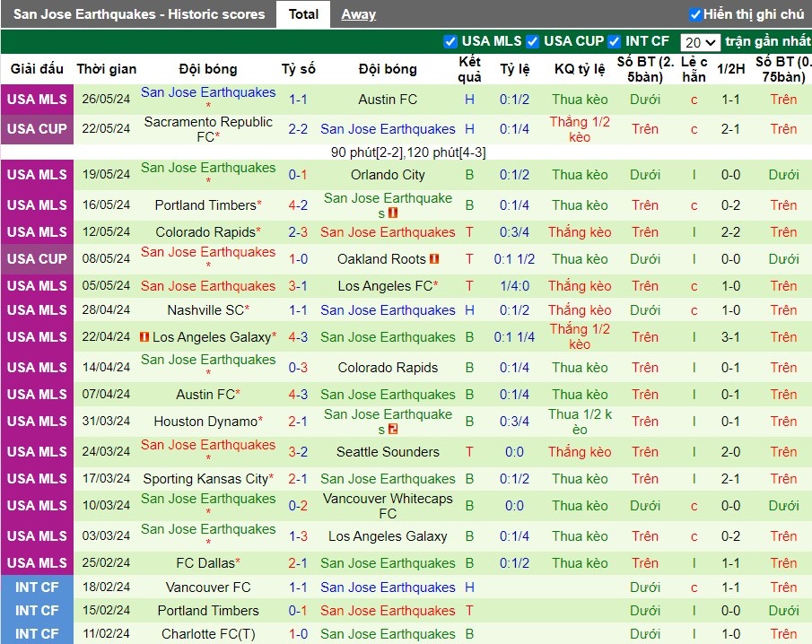Click San Jose Earthquakes - Historic scores title
The image size is (812, 644).
coord(139,14)
